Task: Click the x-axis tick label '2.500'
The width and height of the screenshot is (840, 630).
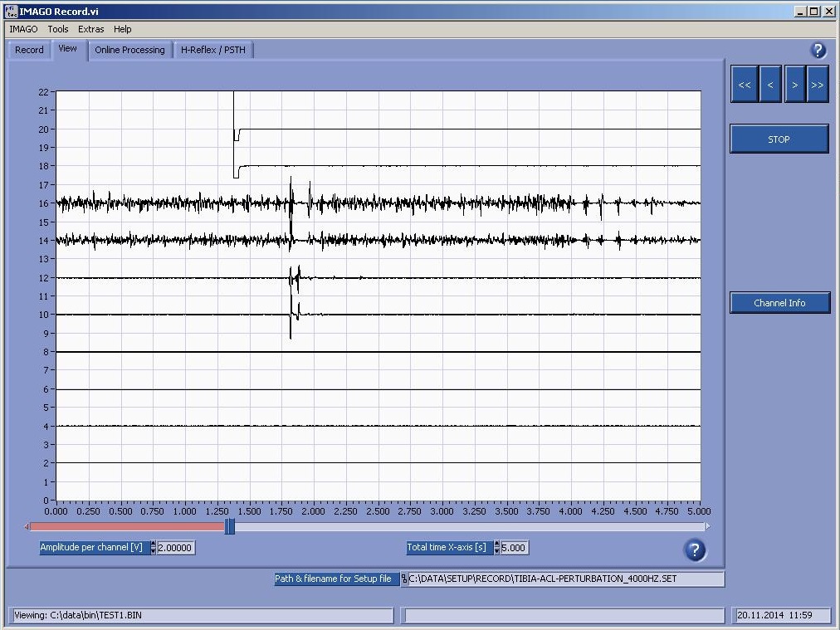Action: tap(378, 511)
